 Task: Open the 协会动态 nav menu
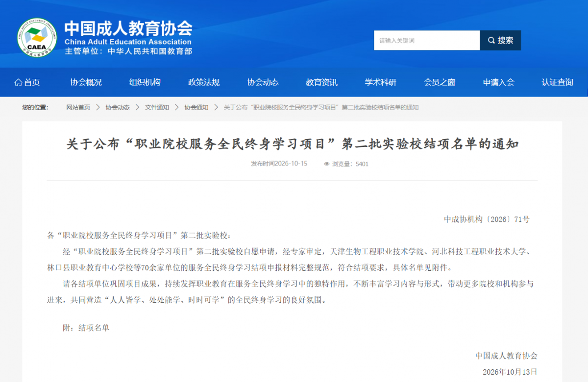pyautogui.click(x=263, y=82)
